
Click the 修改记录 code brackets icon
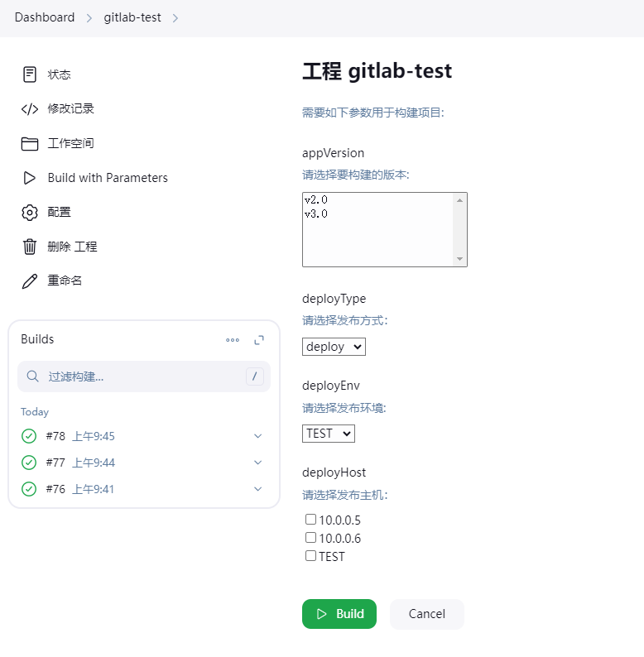29,109
